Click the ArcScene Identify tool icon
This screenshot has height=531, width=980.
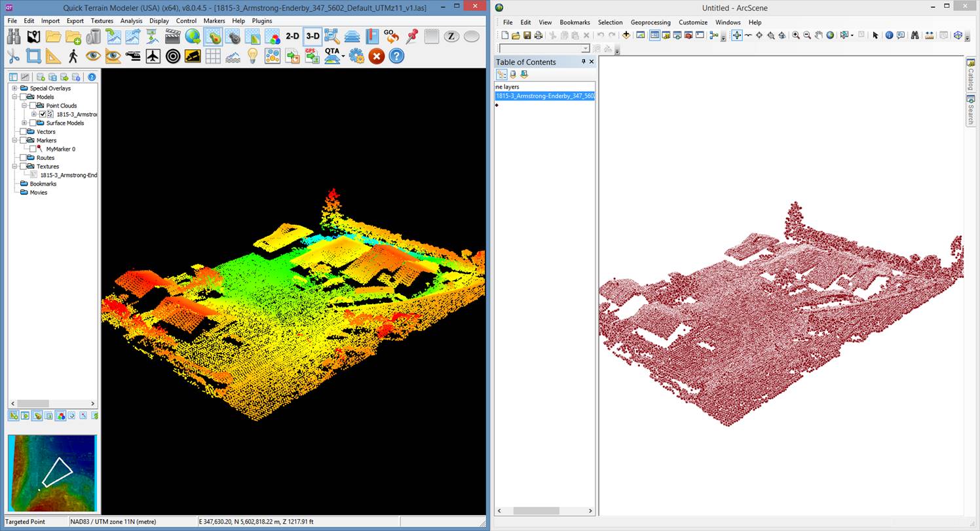pos(889,35)
